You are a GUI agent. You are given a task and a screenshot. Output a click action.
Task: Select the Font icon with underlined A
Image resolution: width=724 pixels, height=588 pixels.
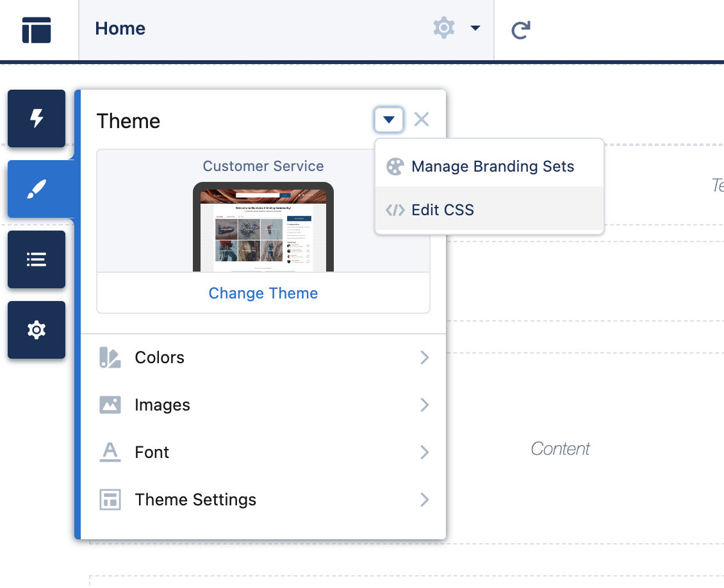pos(110,452)
